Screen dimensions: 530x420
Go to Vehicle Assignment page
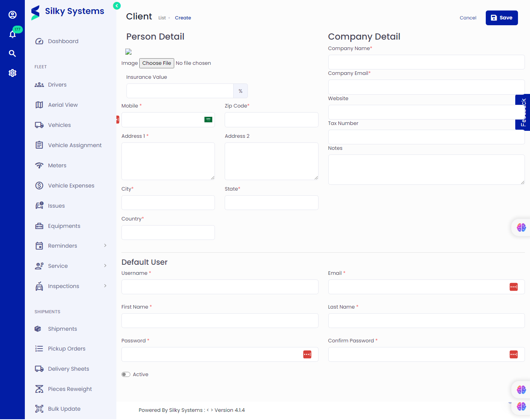[x=74, y=145]
